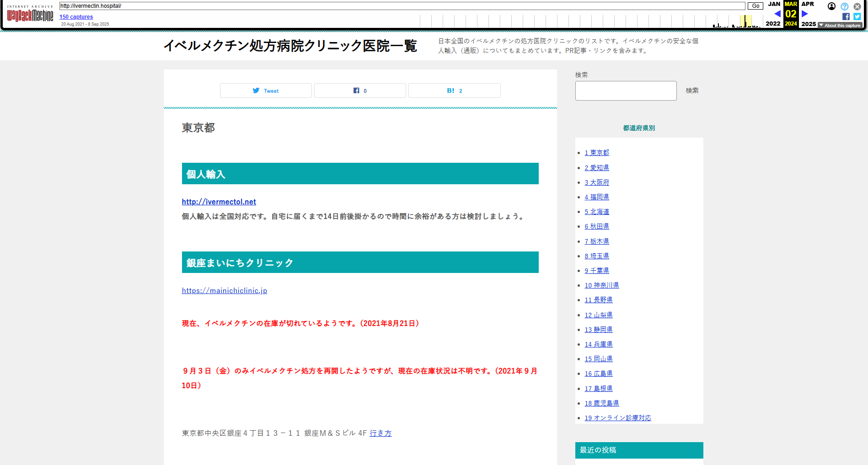
Task: Open the 150 captures link
Action: 76,17
